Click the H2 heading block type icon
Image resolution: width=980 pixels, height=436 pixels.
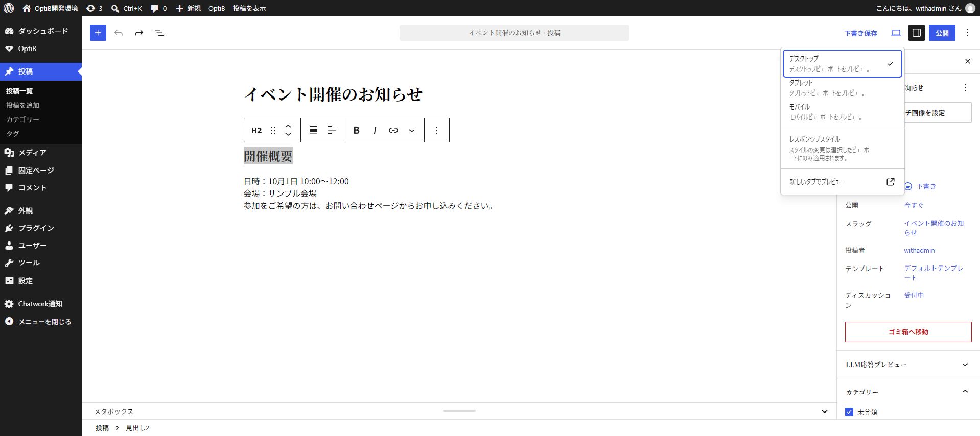[x=256, y=130]
